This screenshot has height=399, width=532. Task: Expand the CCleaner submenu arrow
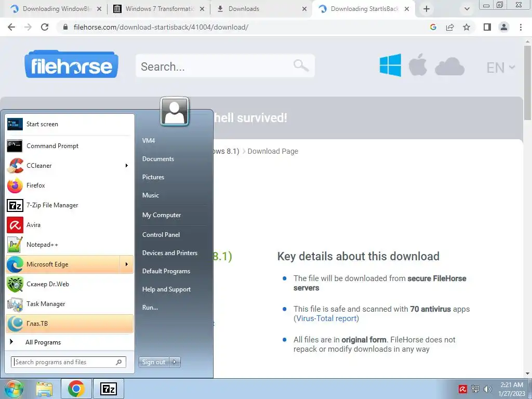pyautogui.click(x=127, y=166)
